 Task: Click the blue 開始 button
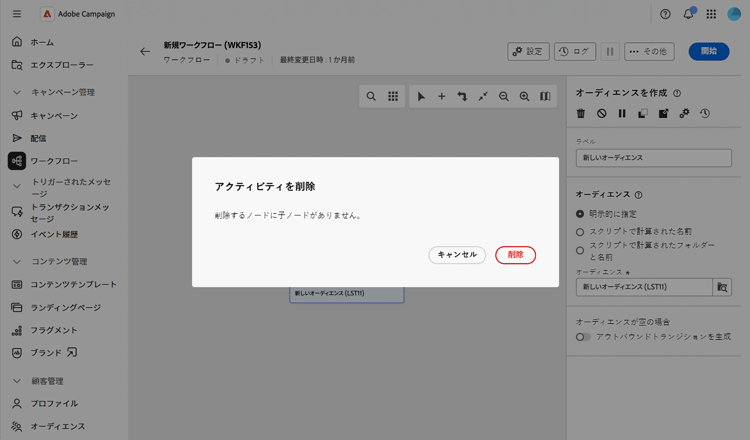709,51
